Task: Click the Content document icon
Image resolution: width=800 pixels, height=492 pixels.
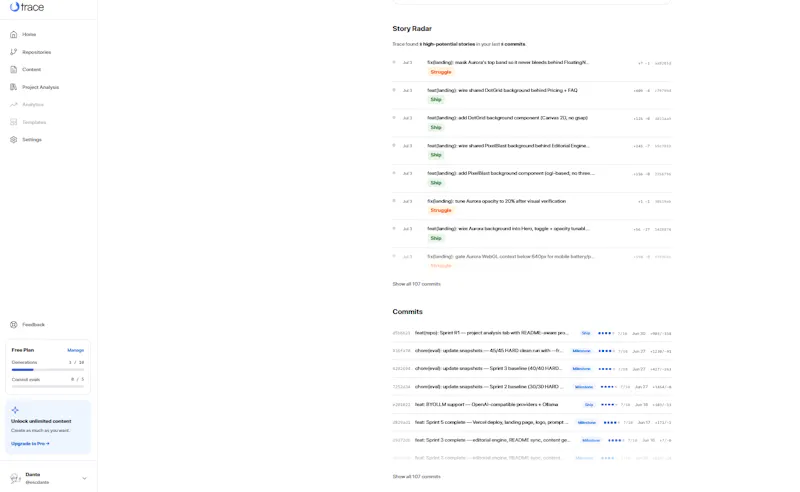Action: click(14, 69)
